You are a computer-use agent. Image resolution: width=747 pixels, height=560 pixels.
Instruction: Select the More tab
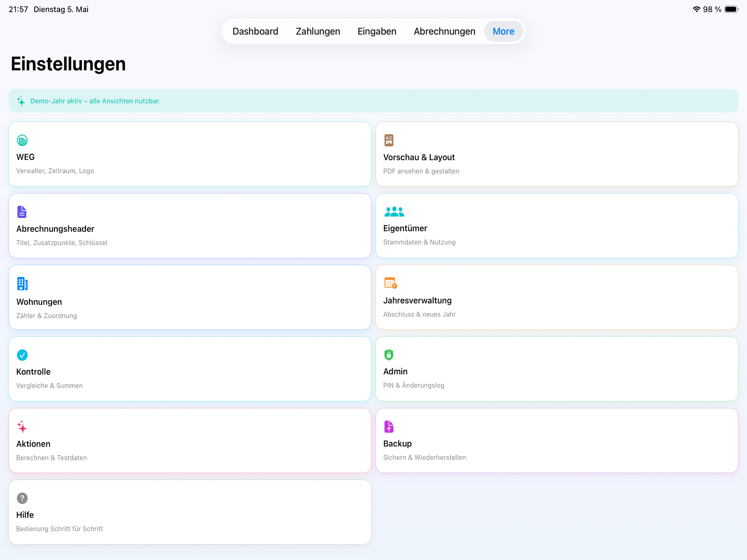503,31
